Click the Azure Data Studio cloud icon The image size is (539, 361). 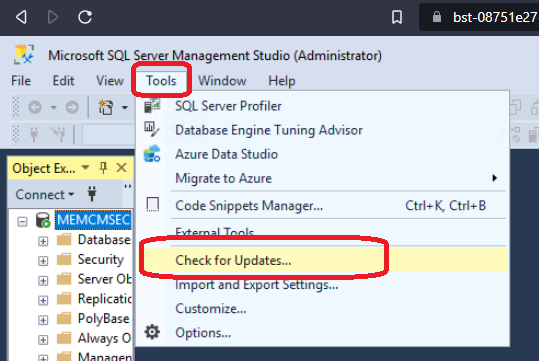pos(152,153)
